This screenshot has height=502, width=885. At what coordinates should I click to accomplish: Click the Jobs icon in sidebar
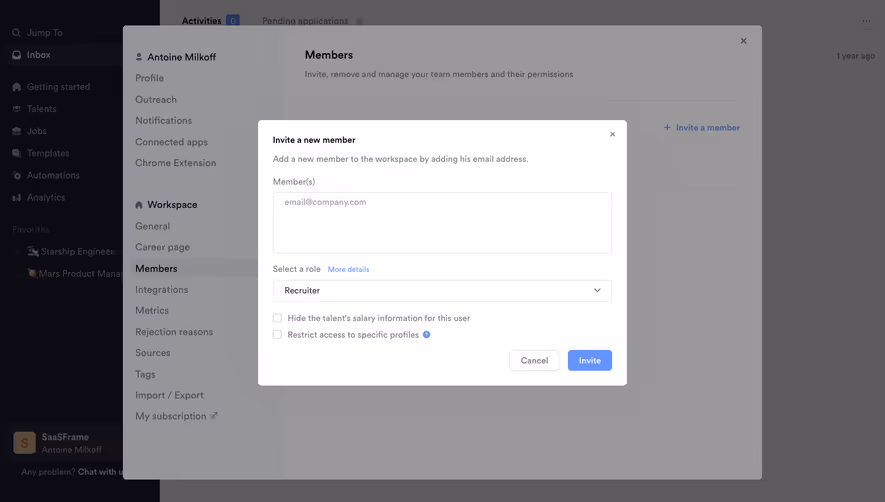(x=16, y=131)
